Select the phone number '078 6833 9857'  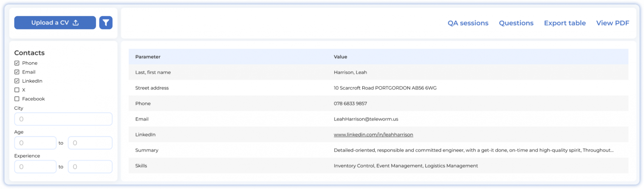(350, 103)
